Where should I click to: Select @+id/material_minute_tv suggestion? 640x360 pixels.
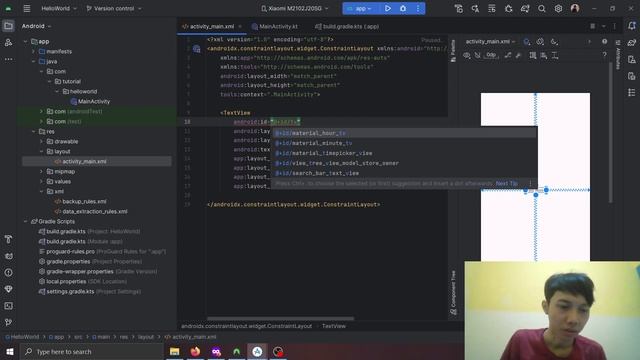click(x=404, y=143)
